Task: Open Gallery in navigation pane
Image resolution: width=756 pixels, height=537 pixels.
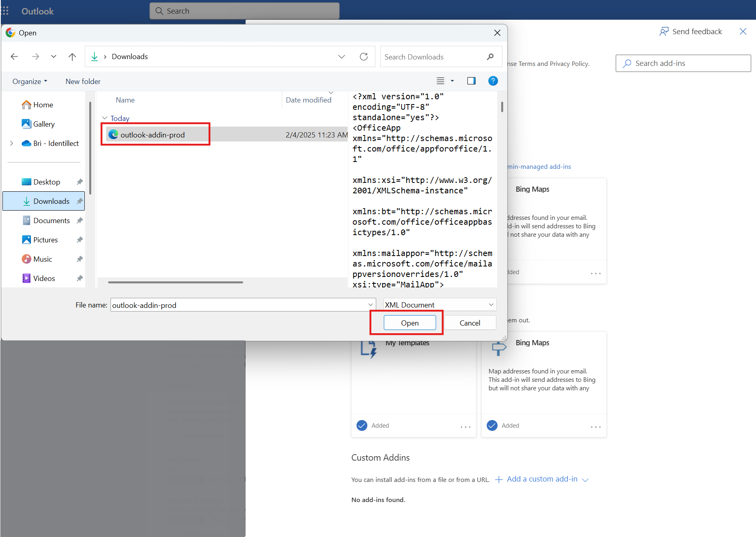Action: [38, 124]
